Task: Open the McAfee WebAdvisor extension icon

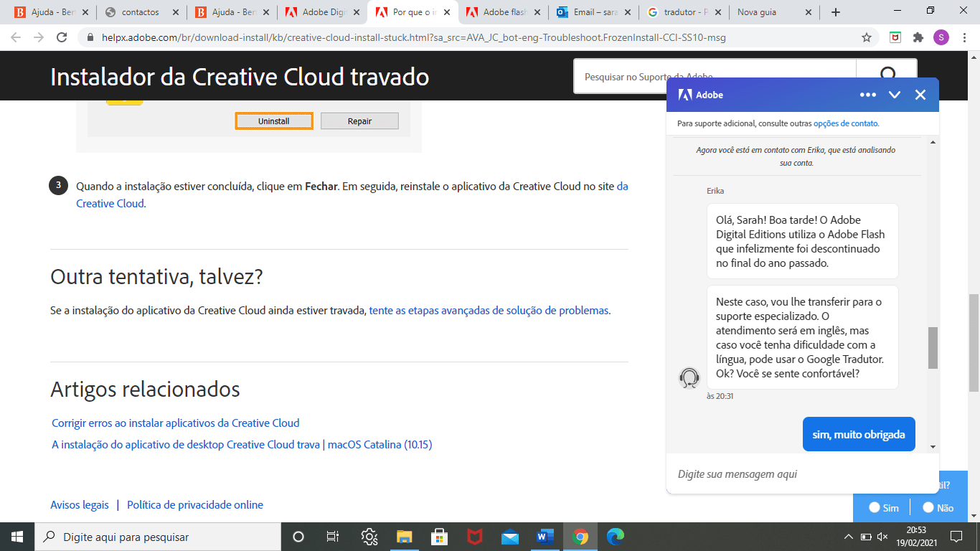Action: click(x=895, y=37)
